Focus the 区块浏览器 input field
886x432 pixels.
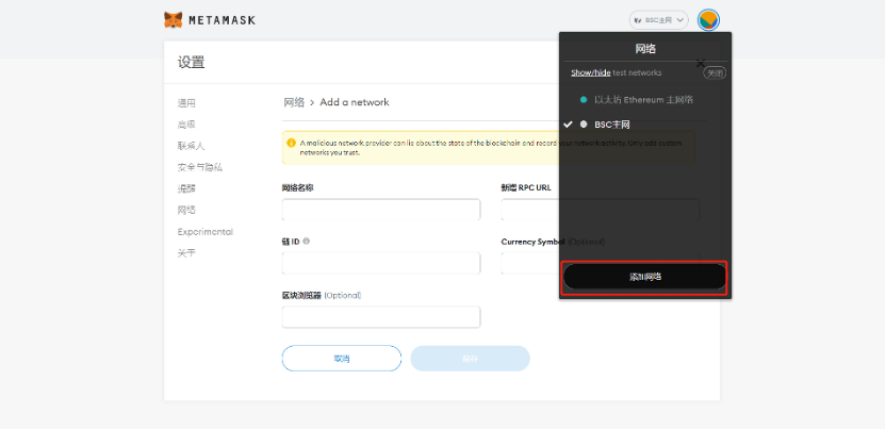381,317
